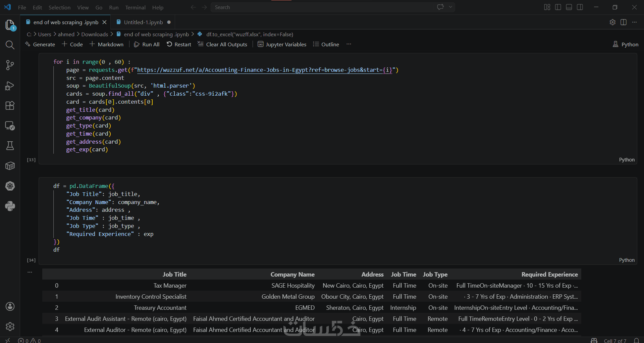Expand the notebook toolbar overflow menu

(x=349, y=44)
